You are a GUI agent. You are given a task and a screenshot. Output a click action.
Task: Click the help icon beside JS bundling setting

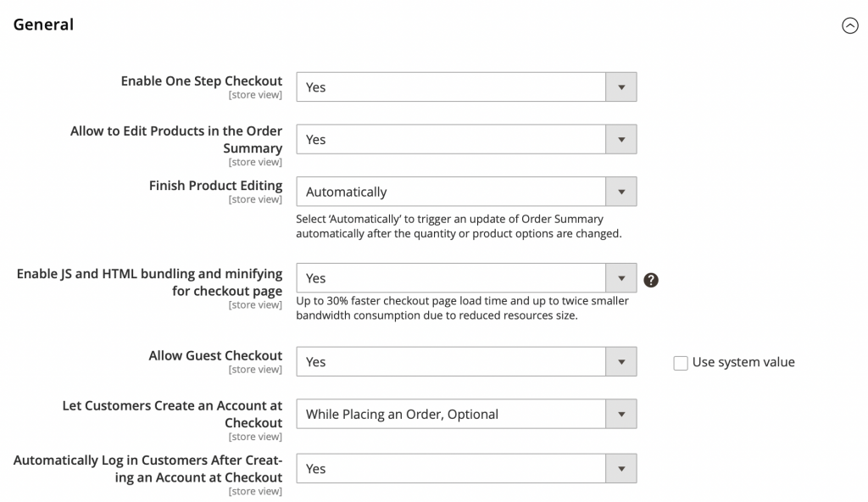point(651,278)
